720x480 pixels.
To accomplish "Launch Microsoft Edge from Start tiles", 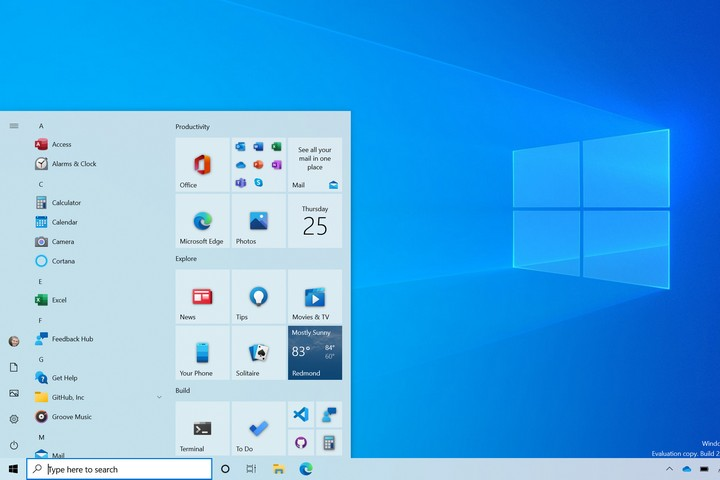I will tap(202, 221).
